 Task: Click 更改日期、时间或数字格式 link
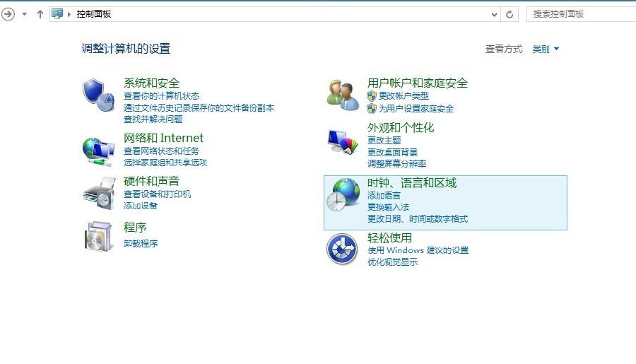[x=418, y=218]
